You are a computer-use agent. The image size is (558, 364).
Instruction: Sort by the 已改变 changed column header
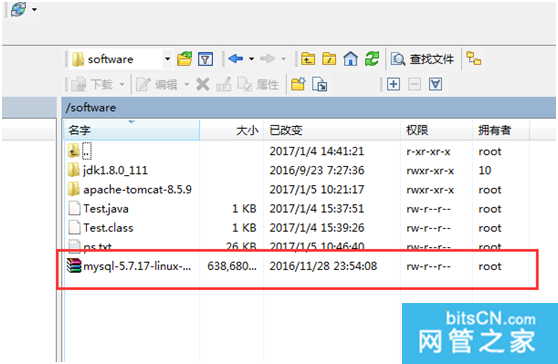click(x=332, y=130)
